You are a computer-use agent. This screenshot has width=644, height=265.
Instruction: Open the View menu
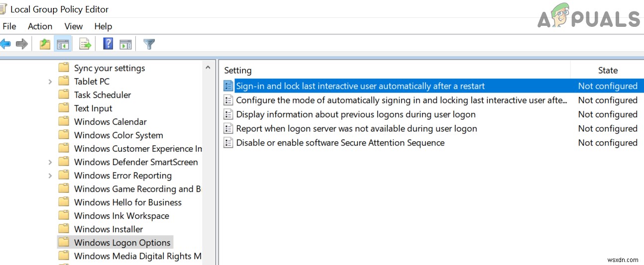[x=74, y=26]
